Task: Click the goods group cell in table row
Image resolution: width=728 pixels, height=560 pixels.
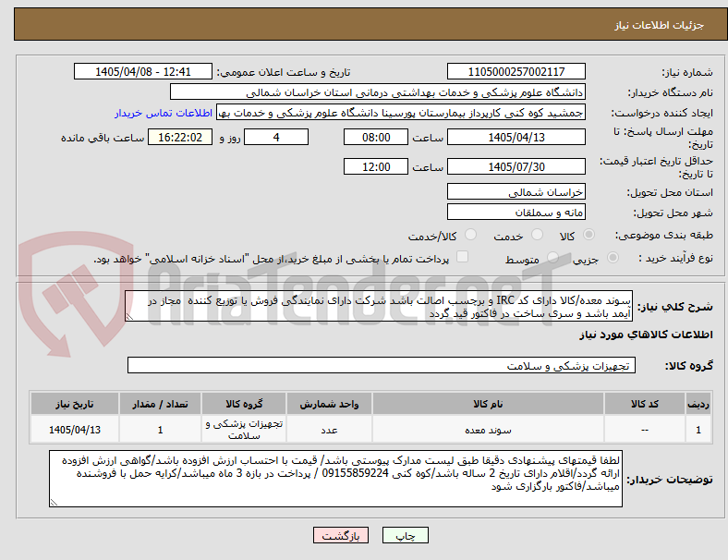Action: (244, 430)
